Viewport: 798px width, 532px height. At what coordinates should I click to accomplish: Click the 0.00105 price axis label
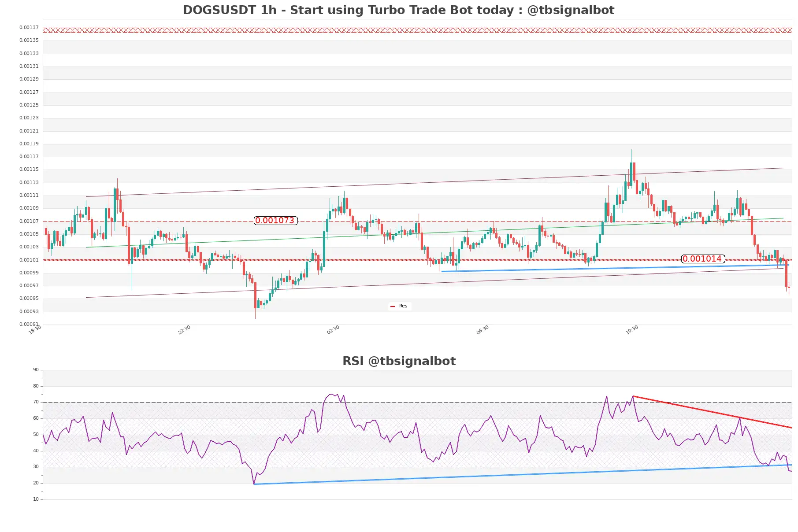29,234
